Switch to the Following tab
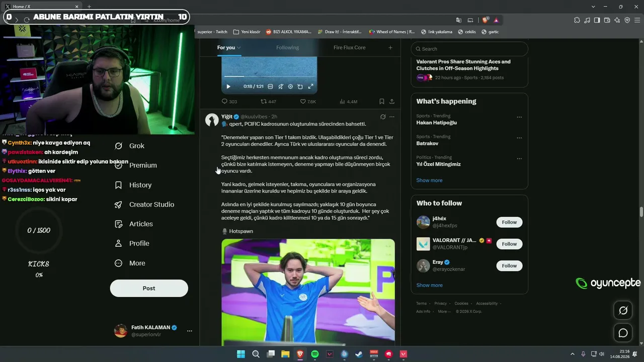This screenshot has height=362, width=644. point(287,47)
